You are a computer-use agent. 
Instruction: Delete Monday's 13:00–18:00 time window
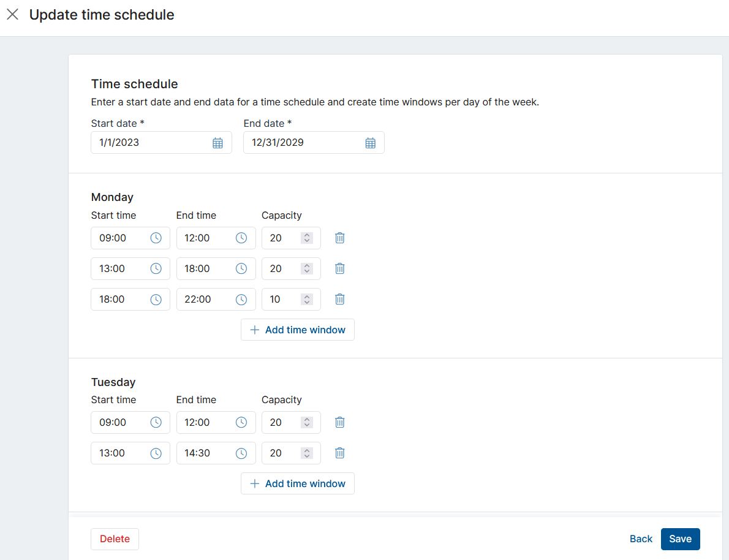339,268
